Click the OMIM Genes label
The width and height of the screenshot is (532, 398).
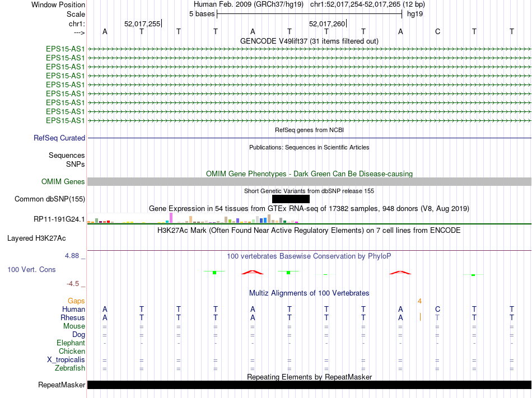[x=63, y=182]
